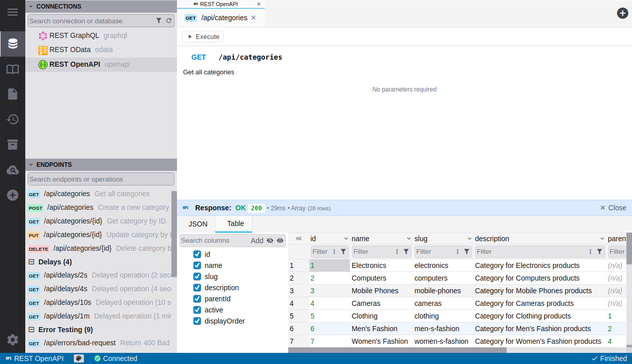Select the archive/closed tabs icon in the sidebar
Image resolution: width=632 pixels, height=364 pixels.
tap(12, 145)
